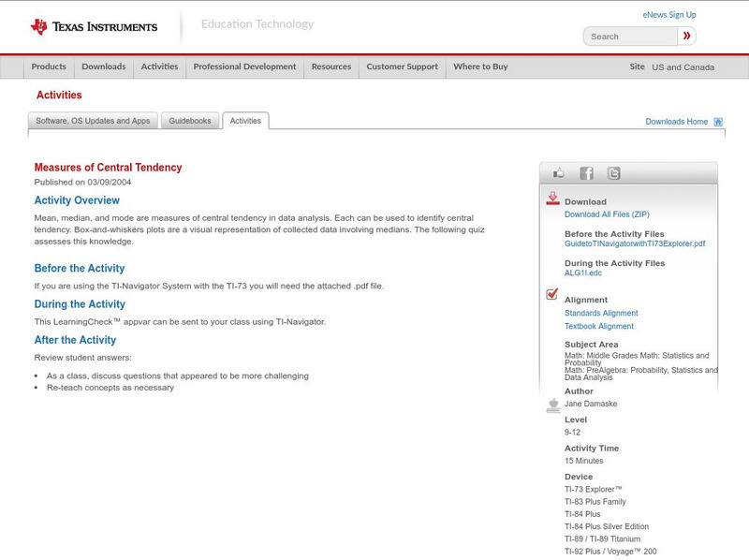
Task: Open the Standards Alignment link
Action: coord(601,314)
